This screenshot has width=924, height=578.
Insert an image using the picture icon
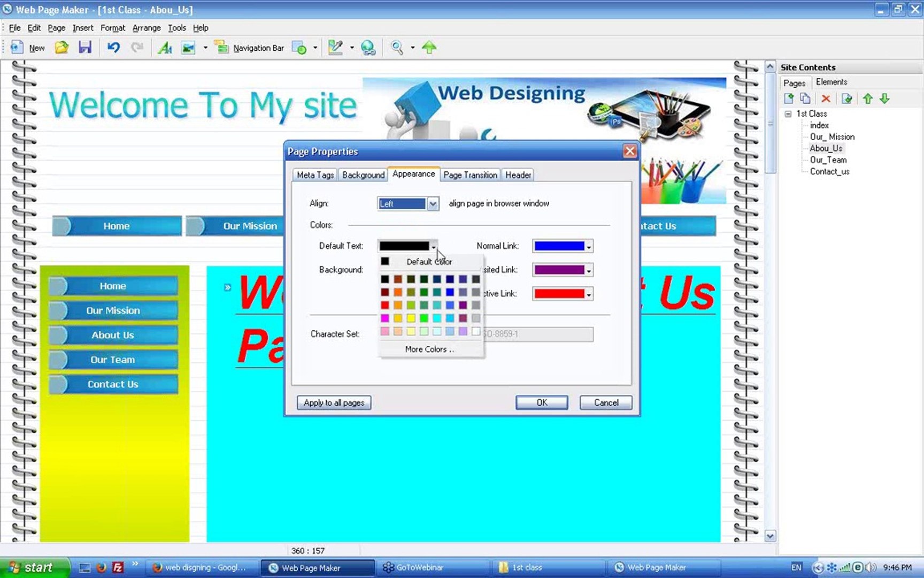pos(188,48)
